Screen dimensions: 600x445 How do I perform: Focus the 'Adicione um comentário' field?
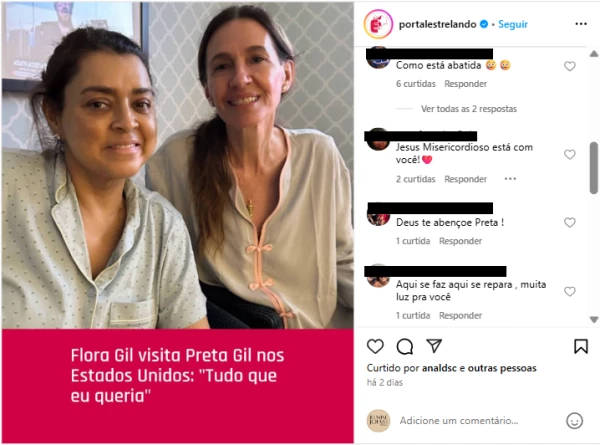tap(459, 421)
